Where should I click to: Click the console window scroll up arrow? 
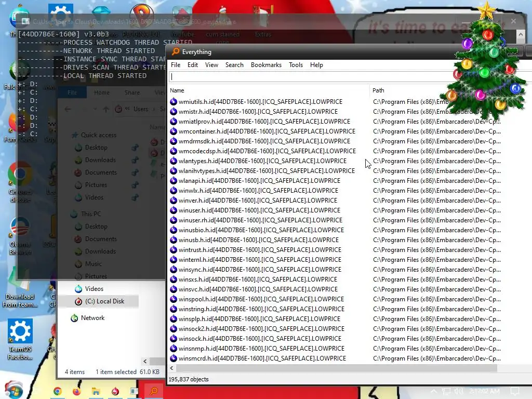(x=521, y=34)
